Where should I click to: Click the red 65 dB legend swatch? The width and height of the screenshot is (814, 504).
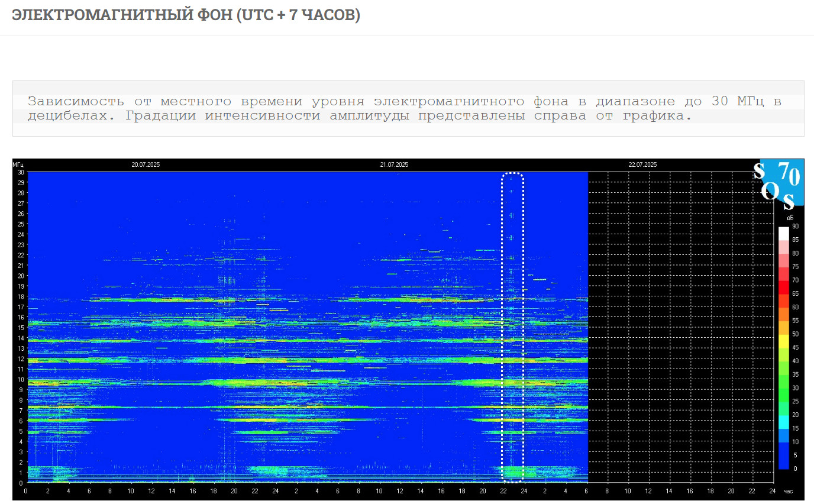(x=783, y=287)
